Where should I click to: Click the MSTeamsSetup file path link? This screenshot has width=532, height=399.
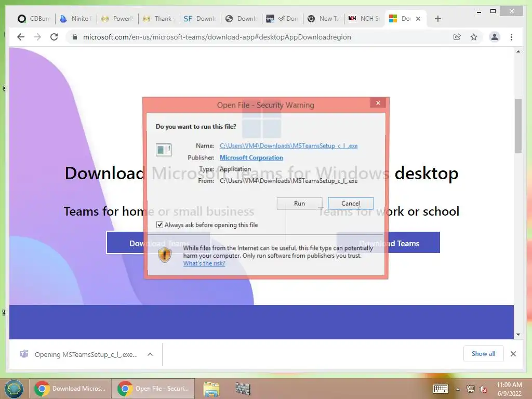pyautogui.click(x=288, y=146)
